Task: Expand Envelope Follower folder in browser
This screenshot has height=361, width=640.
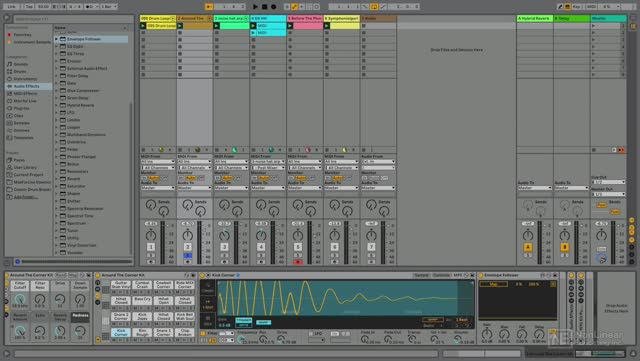Action: point(57,39)
